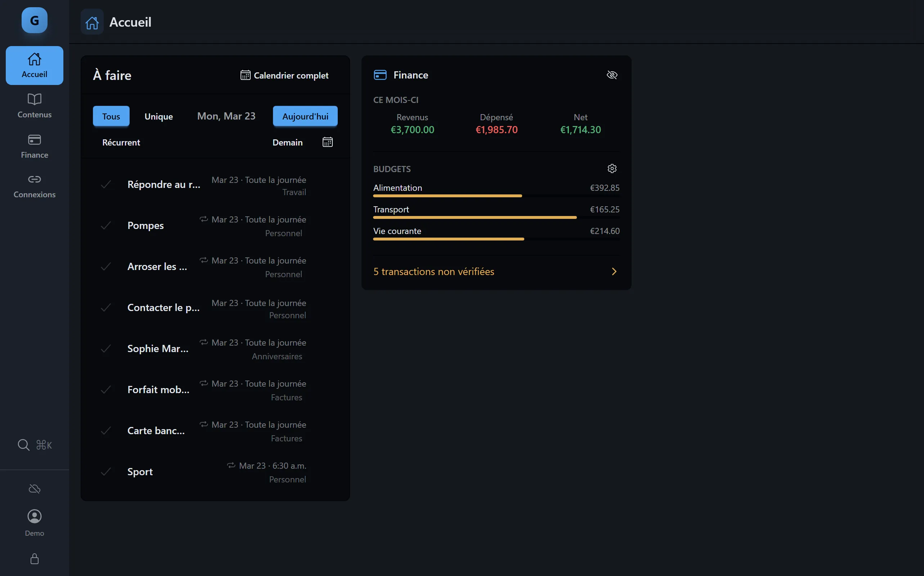Check off the Pompes task
This screenshot has width=924, height=576.
(106, 225)
